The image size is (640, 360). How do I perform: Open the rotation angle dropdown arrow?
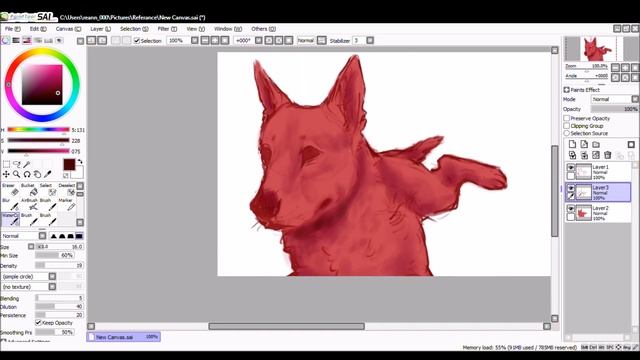click(x=259, y=40)
